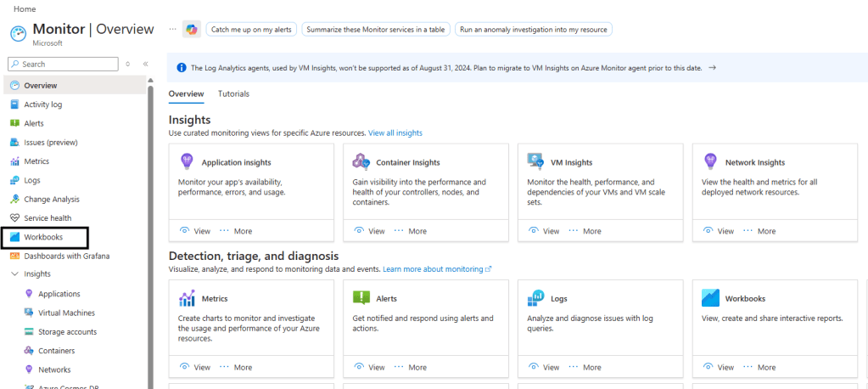Click the Workbooks card icon
This screenshot has height=389, width=868.
click(x=710, y=298)
